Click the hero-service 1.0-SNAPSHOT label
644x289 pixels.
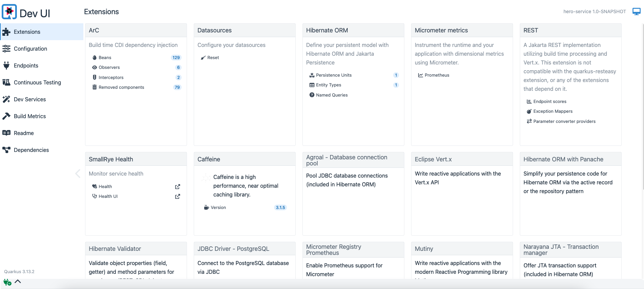click(x=595, y=11)
